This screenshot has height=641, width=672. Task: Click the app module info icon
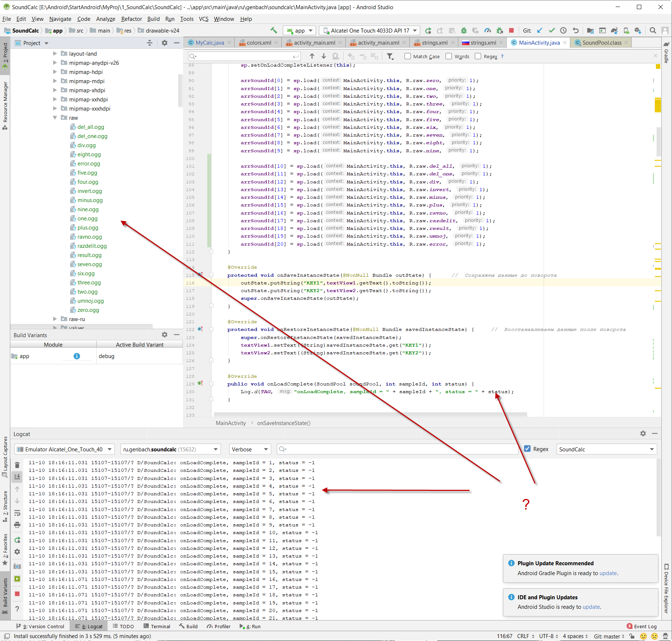pyautogui.click(x=76, y=356)
